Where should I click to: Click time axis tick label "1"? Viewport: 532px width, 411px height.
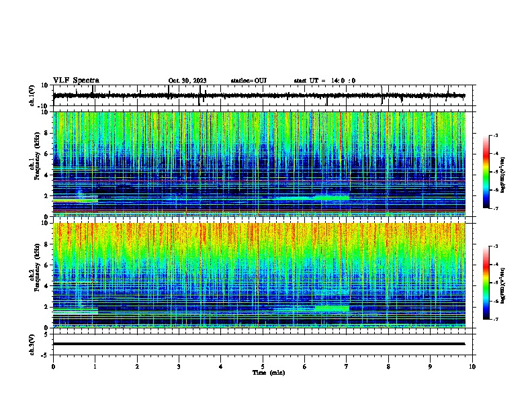(x=95, y=367)
